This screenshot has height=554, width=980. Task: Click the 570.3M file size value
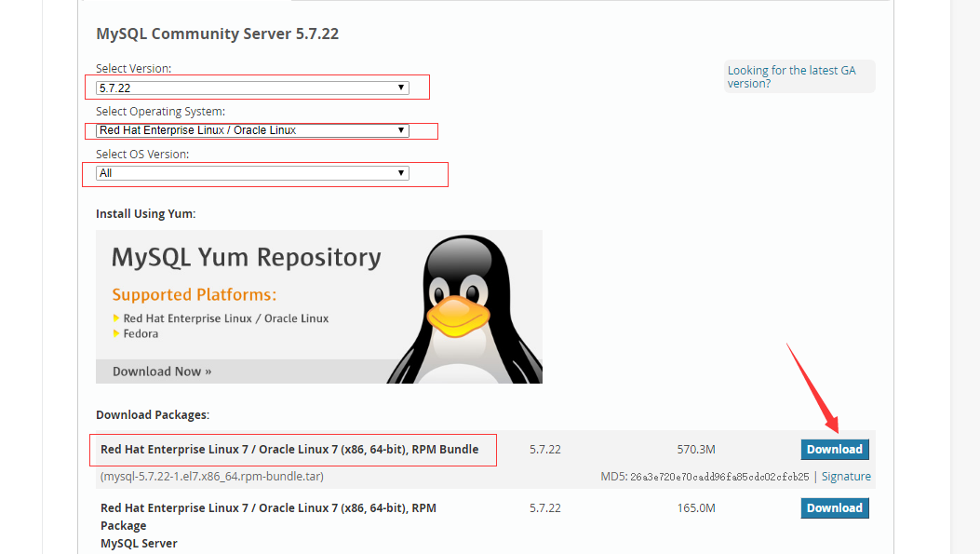click(695, 449)
